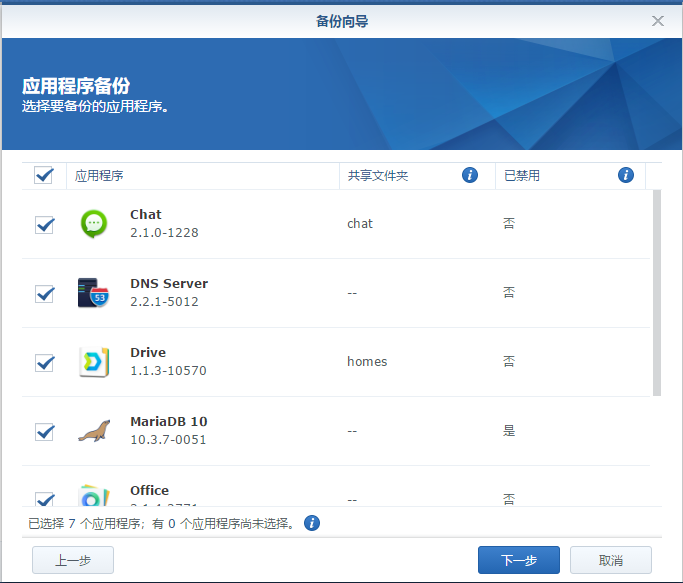
Task: Click the chat shared folder cell
Action: coord(360,224)
